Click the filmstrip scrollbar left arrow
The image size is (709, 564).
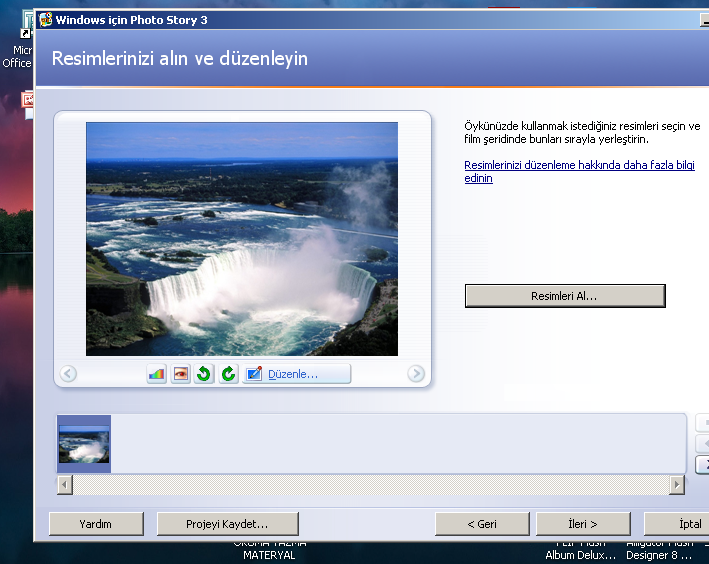[x=66, y=484]
